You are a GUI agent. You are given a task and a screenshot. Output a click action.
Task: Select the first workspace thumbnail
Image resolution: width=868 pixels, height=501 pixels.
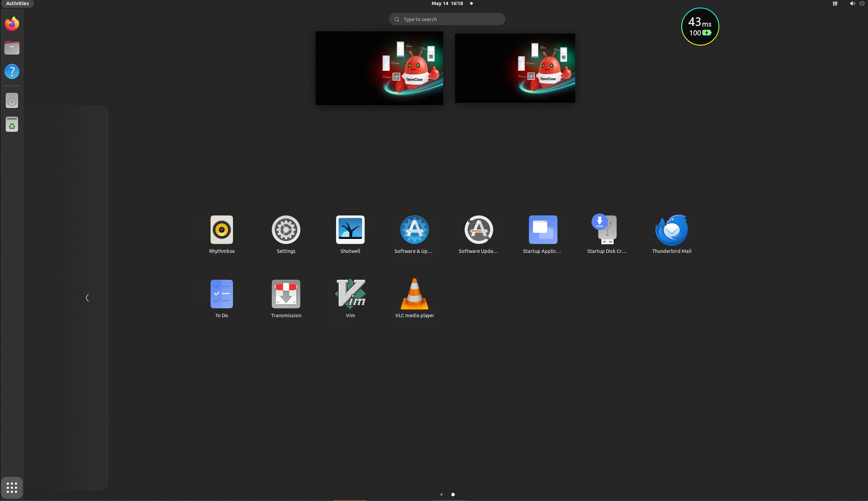pos(379,68)
